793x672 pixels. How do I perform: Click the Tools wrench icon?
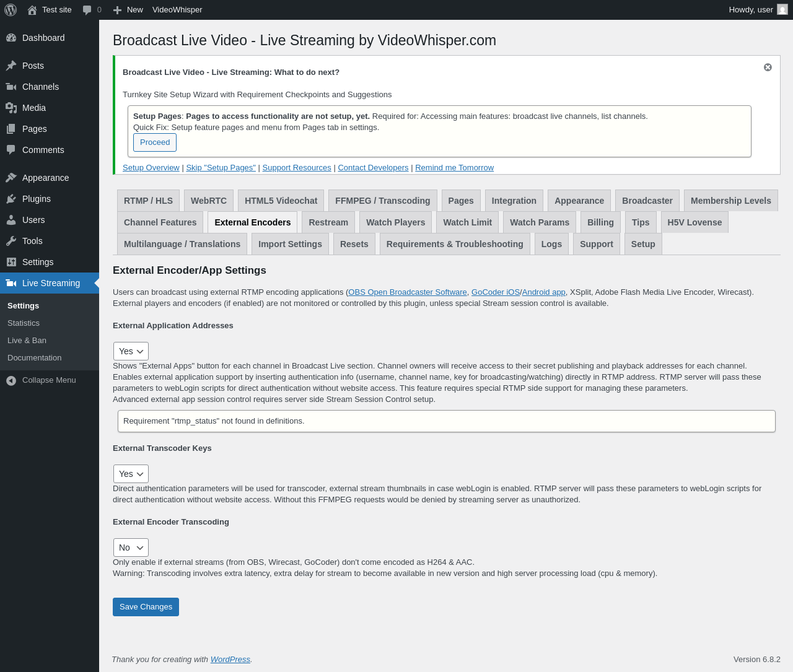click(x=11, y=241)
